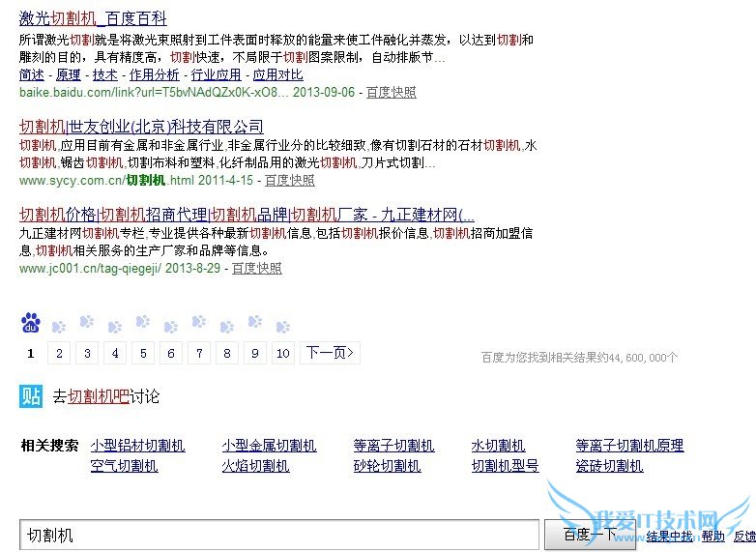Open the 作用分析 sub-link
This screenshot has width=756, height=552.
click(x=155, y=74)
